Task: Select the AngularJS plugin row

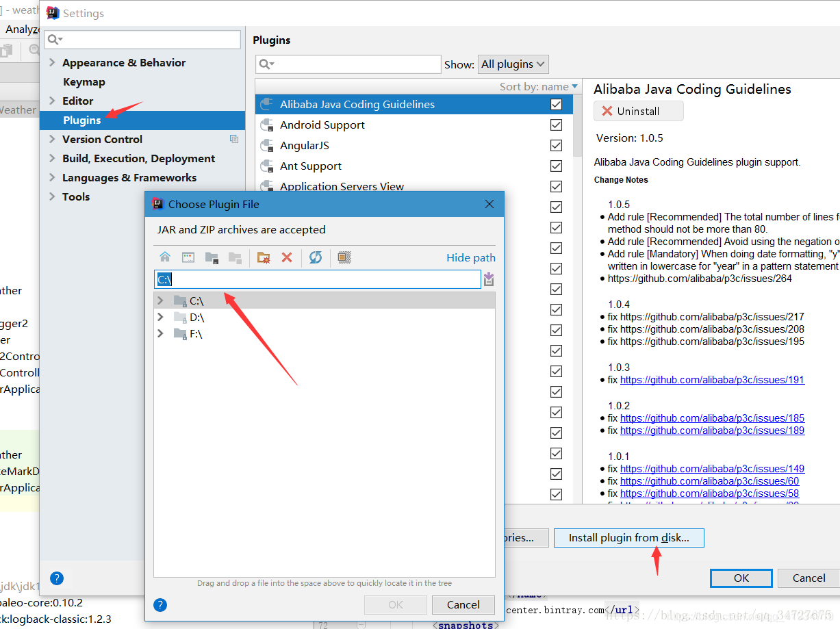Action: [x=414, y=146]
